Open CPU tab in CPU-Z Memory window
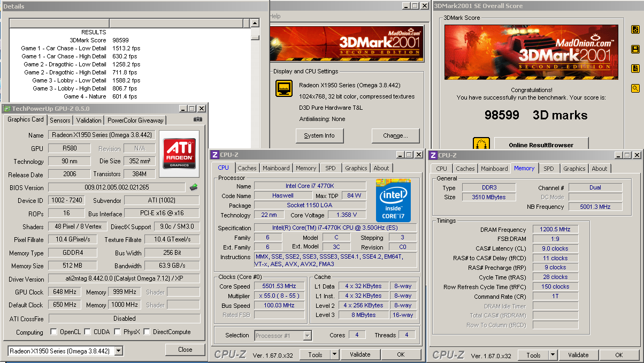This screenshot has width=644, height=363. pyautogui.click(x=442, y=169)
